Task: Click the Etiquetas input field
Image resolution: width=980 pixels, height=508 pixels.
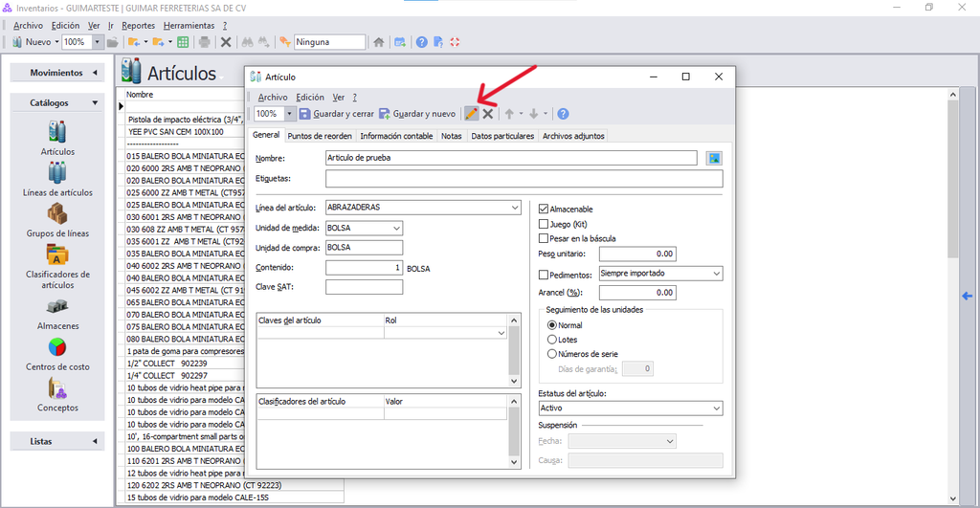Action: 523,179
